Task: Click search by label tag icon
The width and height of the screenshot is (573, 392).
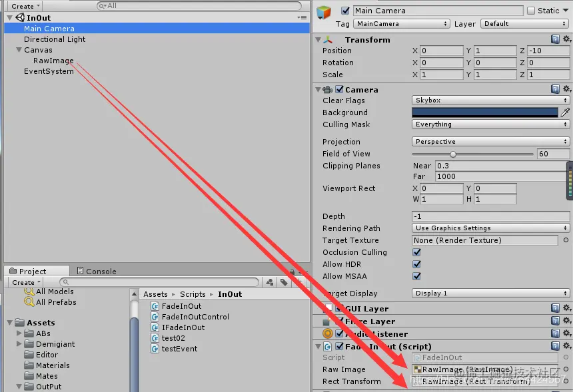Action: click(284, 282)
